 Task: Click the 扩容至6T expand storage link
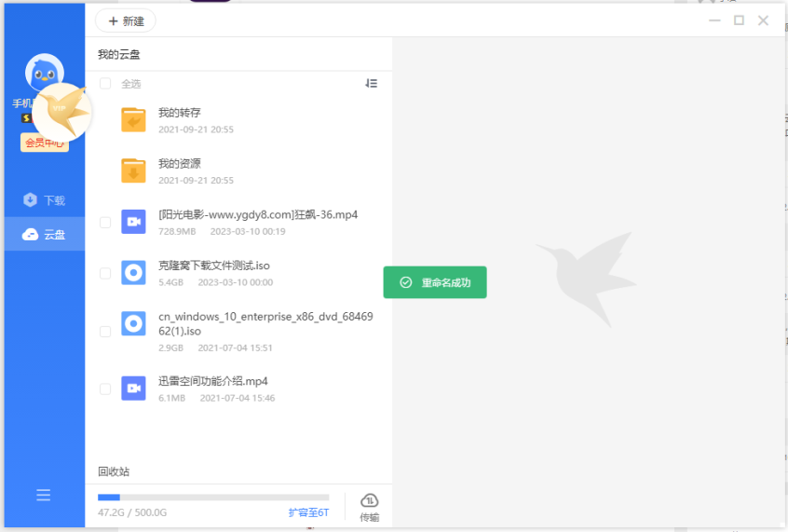click(x=308, y=512)
